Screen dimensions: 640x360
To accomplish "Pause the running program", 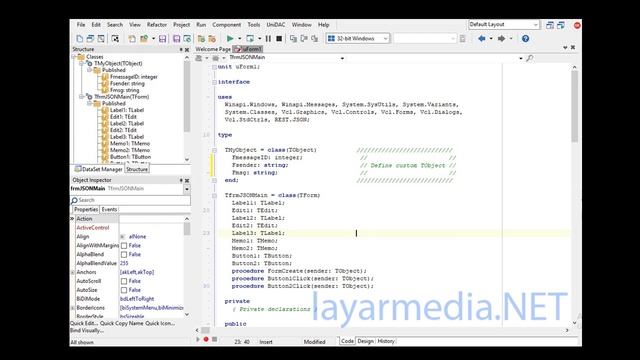I will coord(268,38).
